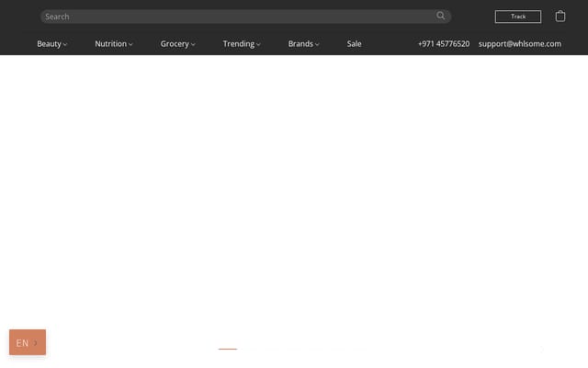Expand the Brands menu
The image size is (588, 368).
pos(303,44)
